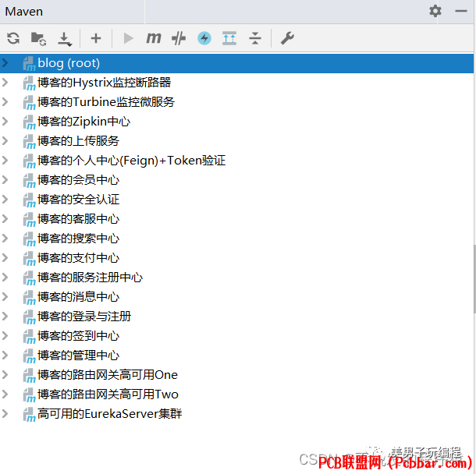Toggle skip tests mode

tap(179, 38)
